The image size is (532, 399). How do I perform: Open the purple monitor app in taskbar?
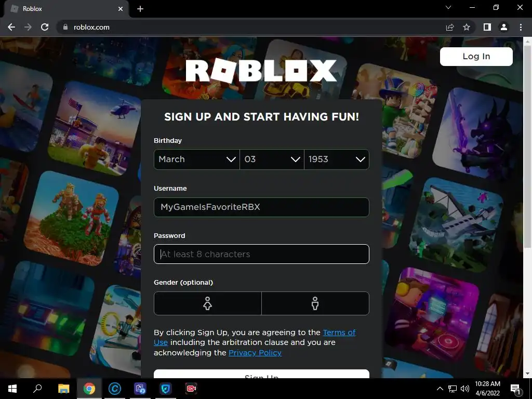click(140, 389)
